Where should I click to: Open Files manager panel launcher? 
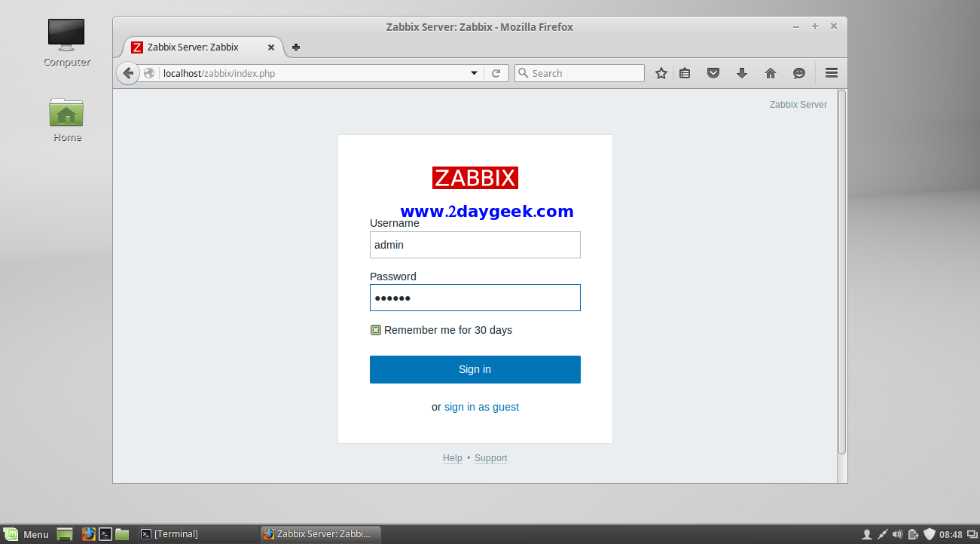click(x=122, y=534)
